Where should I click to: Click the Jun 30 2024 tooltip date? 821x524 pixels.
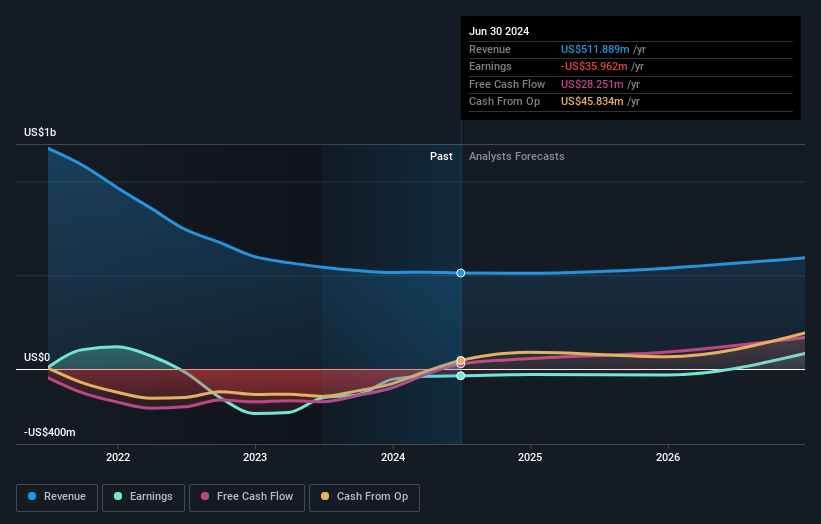(x=499, y=31)
